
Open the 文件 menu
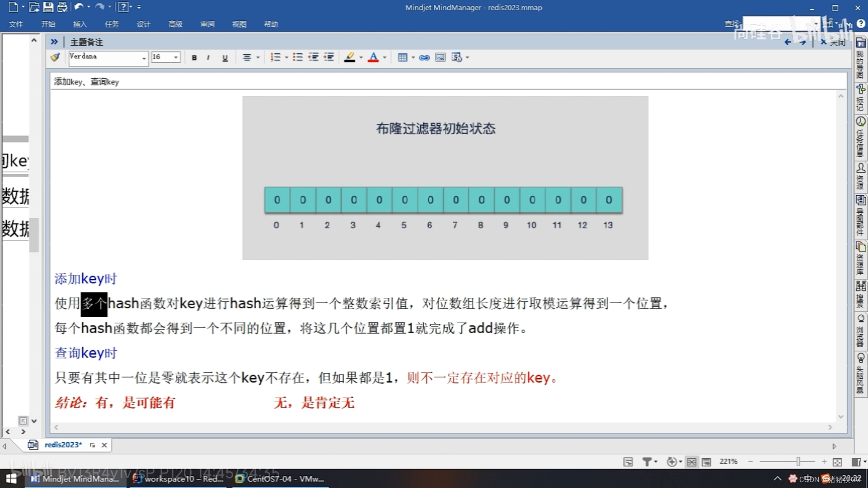16,24
